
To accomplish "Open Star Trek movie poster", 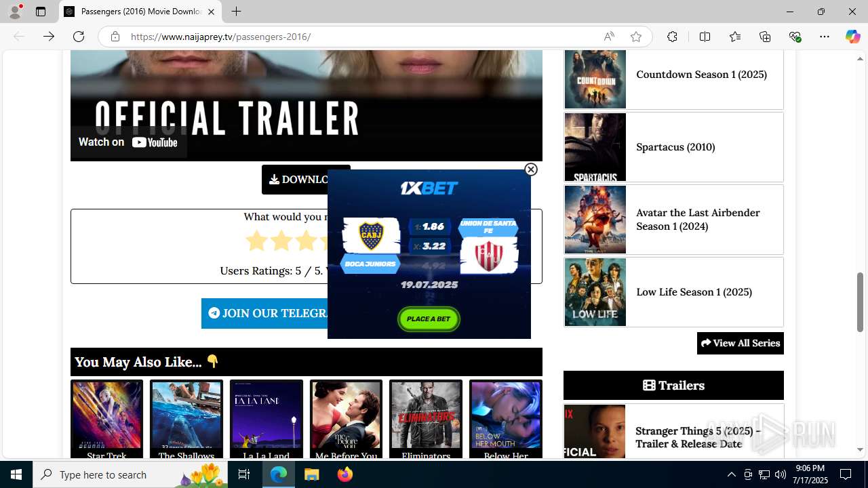I will click(x=106, y=415).
